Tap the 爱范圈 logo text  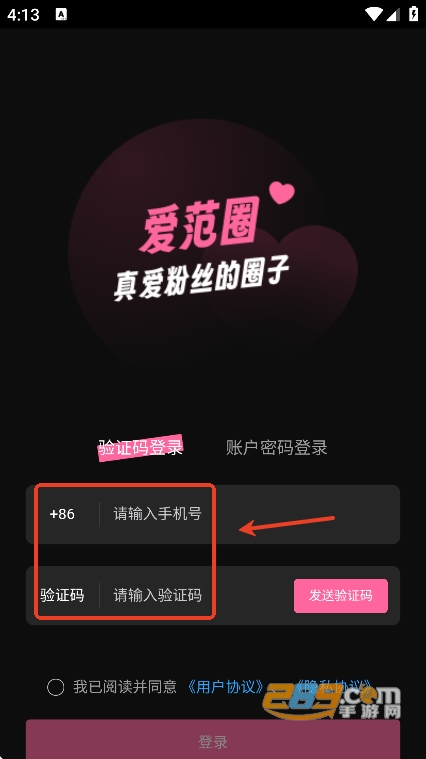[200, 225]
